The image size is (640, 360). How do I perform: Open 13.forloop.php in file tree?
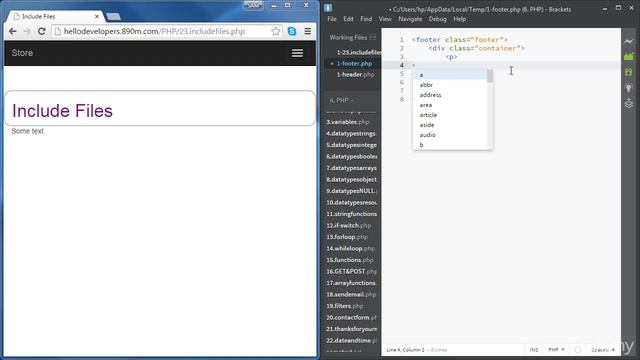pos(347,237)
